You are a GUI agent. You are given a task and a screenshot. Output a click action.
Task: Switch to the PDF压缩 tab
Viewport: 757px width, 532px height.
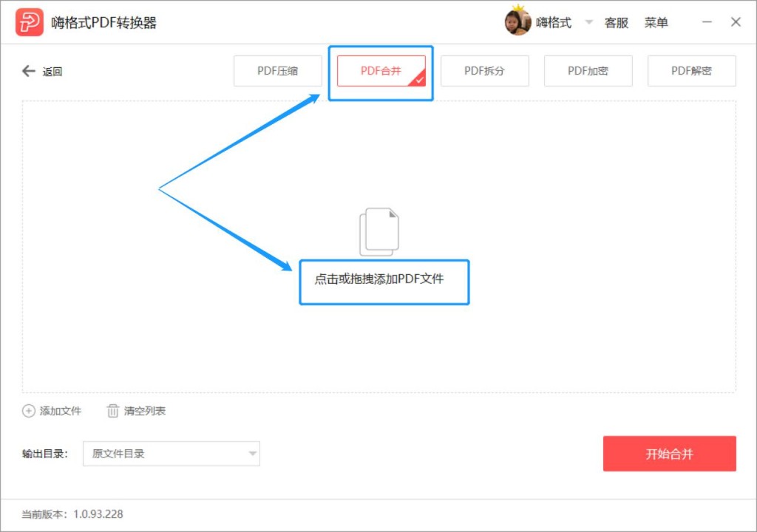click(x=278, y=71)
